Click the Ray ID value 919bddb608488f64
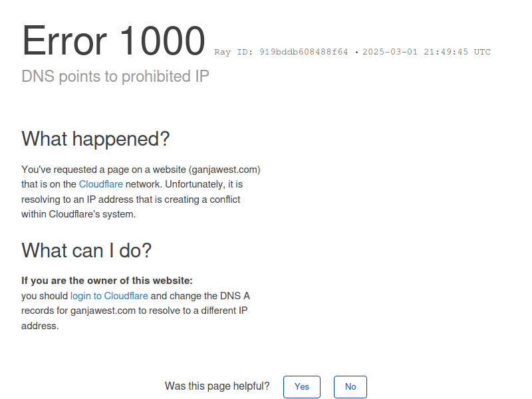This screenshot has width=532, height=399. coord(304,52)
